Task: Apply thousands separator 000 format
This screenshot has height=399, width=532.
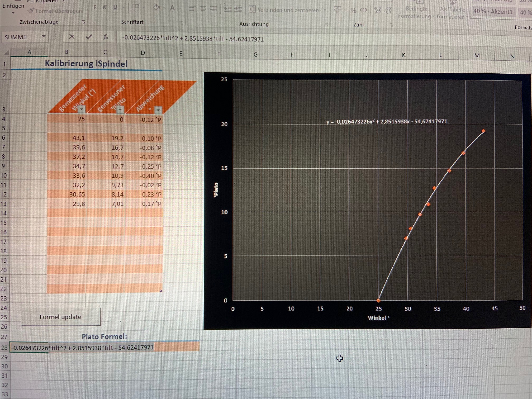Action: (x=363, y=10)
